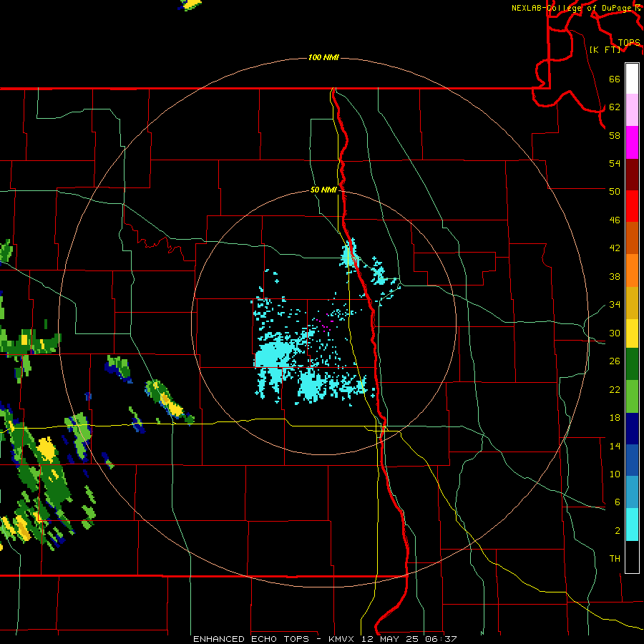Click the "22" legend value
Image resolution: width=644 pixels, height=644 pixels.
(615, 389)
